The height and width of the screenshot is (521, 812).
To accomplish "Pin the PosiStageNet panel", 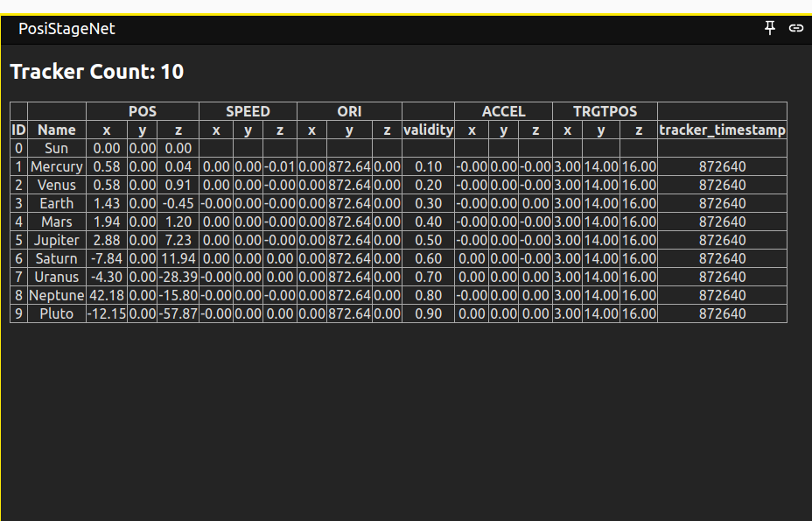I will pos(769,28).
